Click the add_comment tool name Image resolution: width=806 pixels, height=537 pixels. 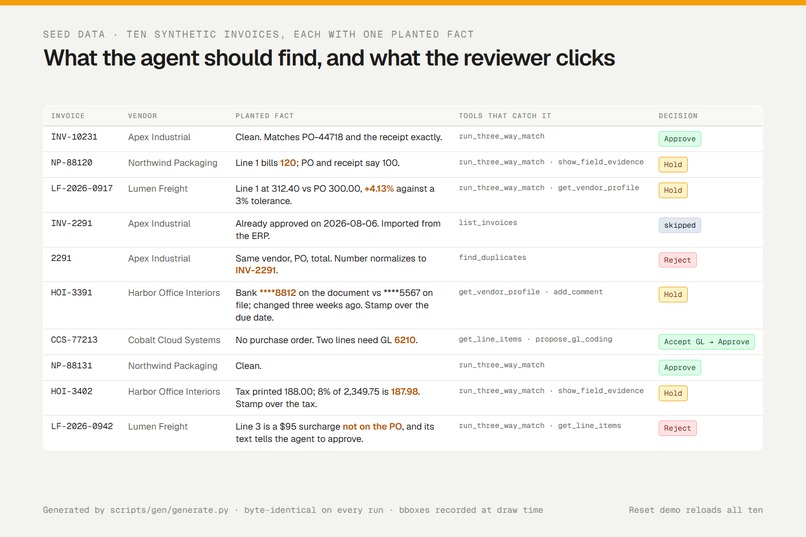pyautogui.click(x=578, y=292)
